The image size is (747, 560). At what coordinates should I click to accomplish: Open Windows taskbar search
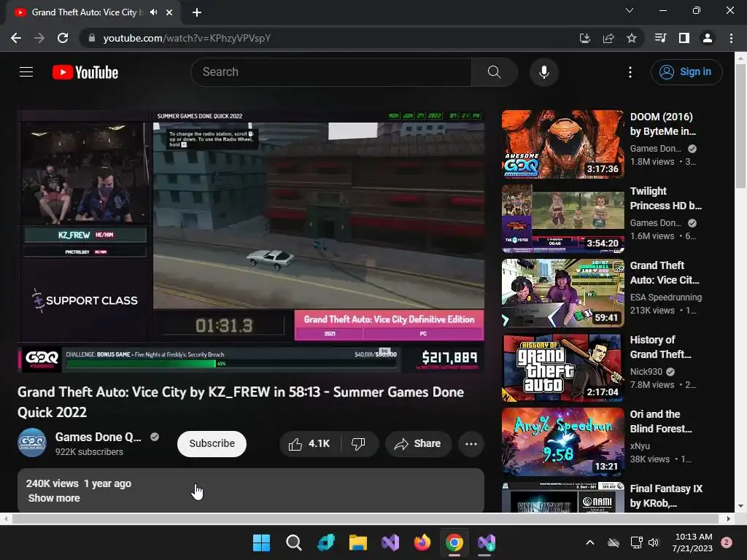[293, 542]
